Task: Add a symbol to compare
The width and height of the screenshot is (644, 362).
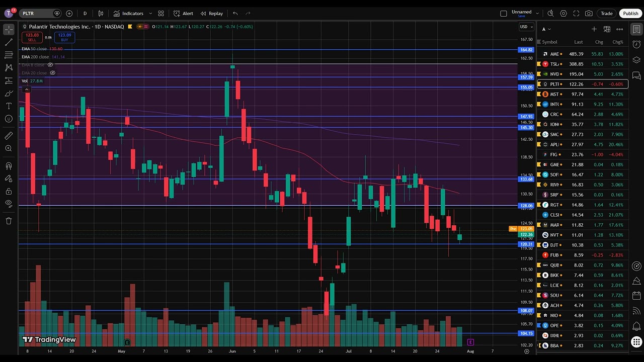Action: point(69,14)
